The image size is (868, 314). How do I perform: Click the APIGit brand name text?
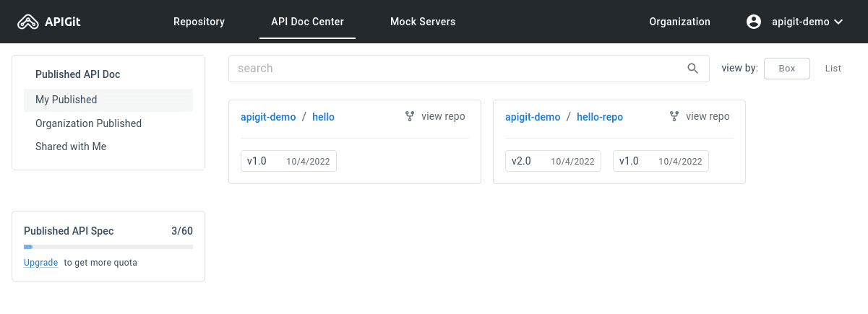click(x=64, y=22)
